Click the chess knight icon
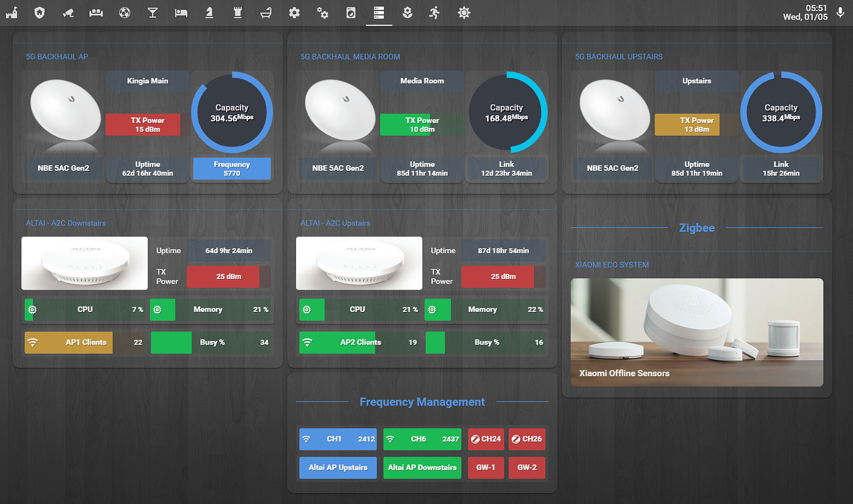The image size is (853, 504). [209, 12]
